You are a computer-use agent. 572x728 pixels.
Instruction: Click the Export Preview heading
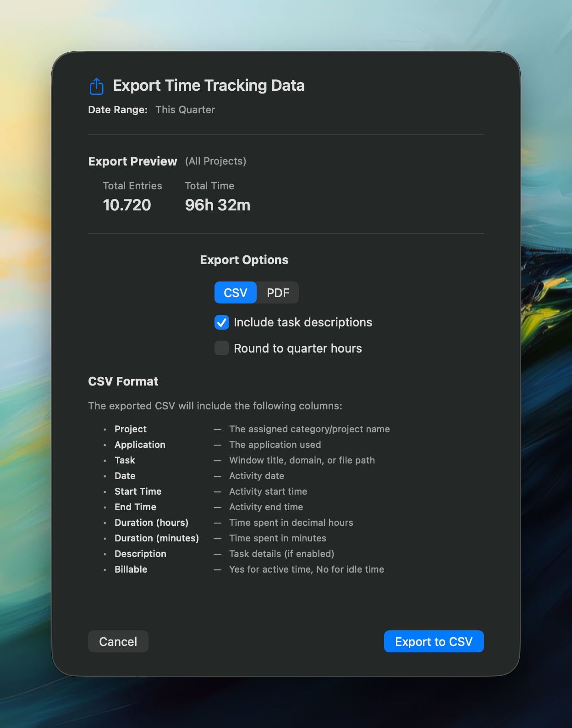(132, 161)
